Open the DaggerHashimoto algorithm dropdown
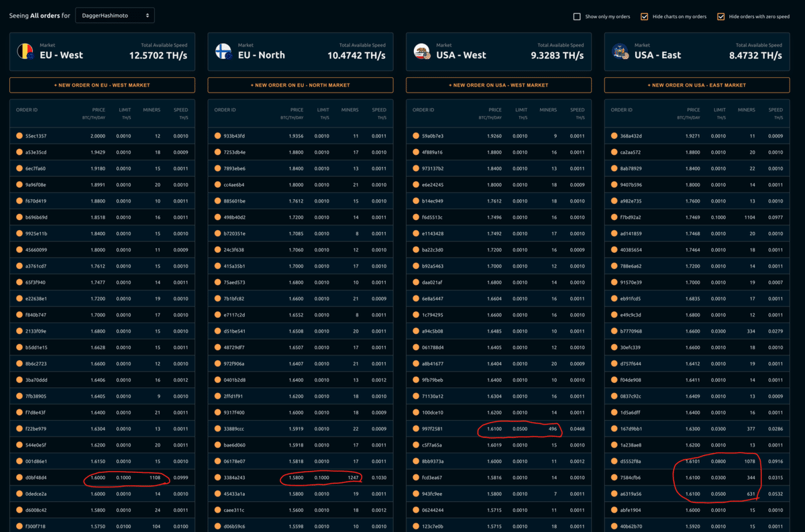The width and height of the screenshot is (805, 532). tap(115, 15)
